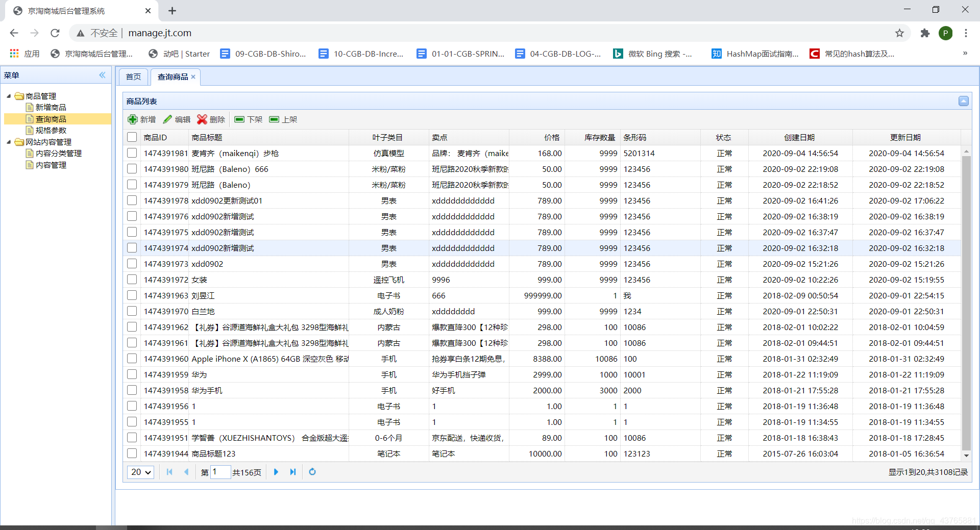The width and height of the screenshot is (980, 530).
Task: Collapse the 菜单 sidebar with double-arrow icon
Action: click(x=103, y=75)
